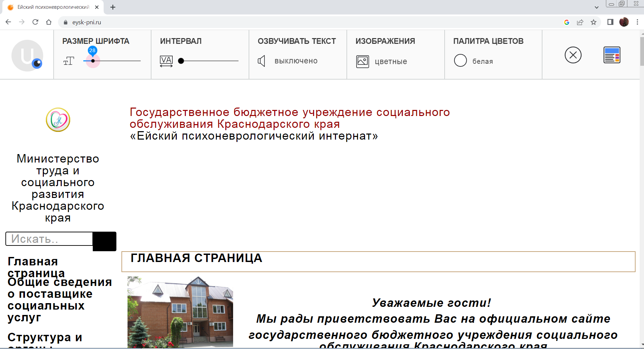
Task: Bookmark this page with star icon
Action: [x=593, y=22]
